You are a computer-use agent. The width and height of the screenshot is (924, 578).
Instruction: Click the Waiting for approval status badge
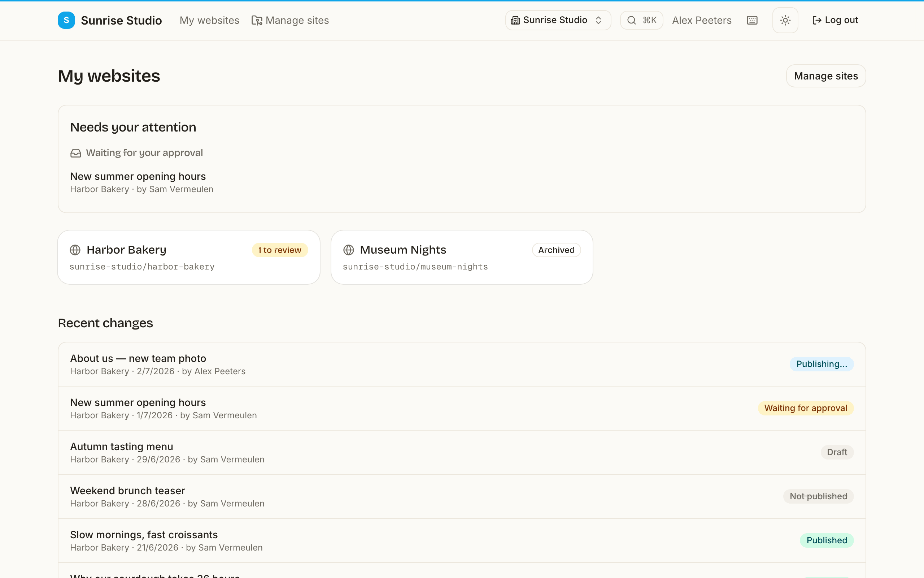[806, 408]
